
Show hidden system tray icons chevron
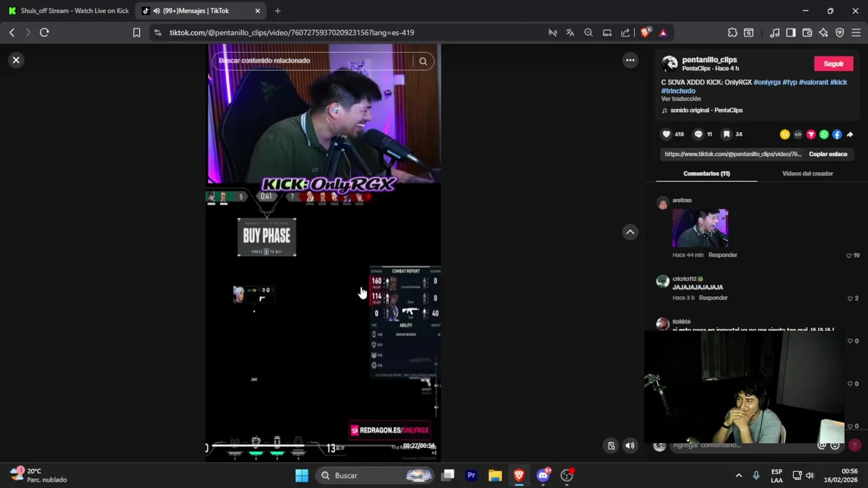pyautogui.click(x=738, y=476)
